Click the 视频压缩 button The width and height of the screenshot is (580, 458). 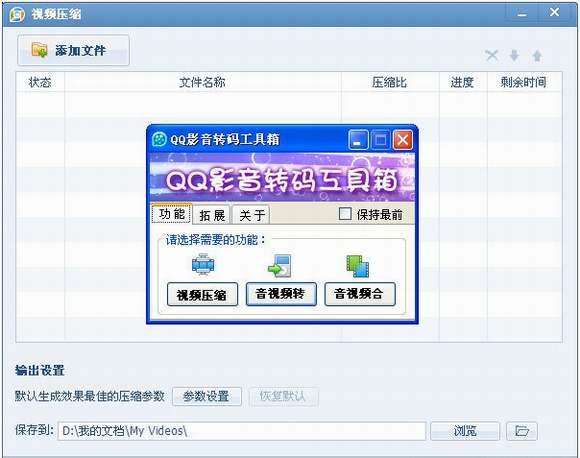click(x=202, y=294)
